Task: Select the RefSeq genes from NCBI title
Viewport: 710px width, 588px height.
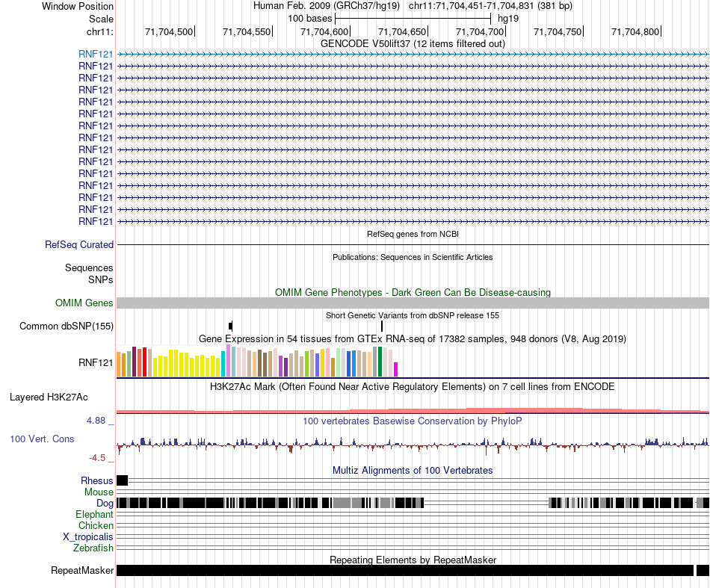Action: click(413, 234)
